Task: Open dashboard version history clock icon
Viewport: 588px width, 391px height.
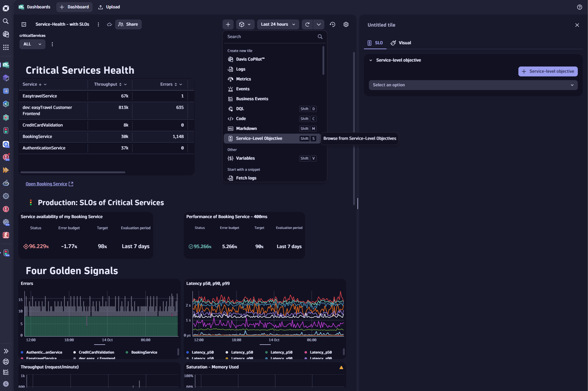Action: [x=332, y=24]
